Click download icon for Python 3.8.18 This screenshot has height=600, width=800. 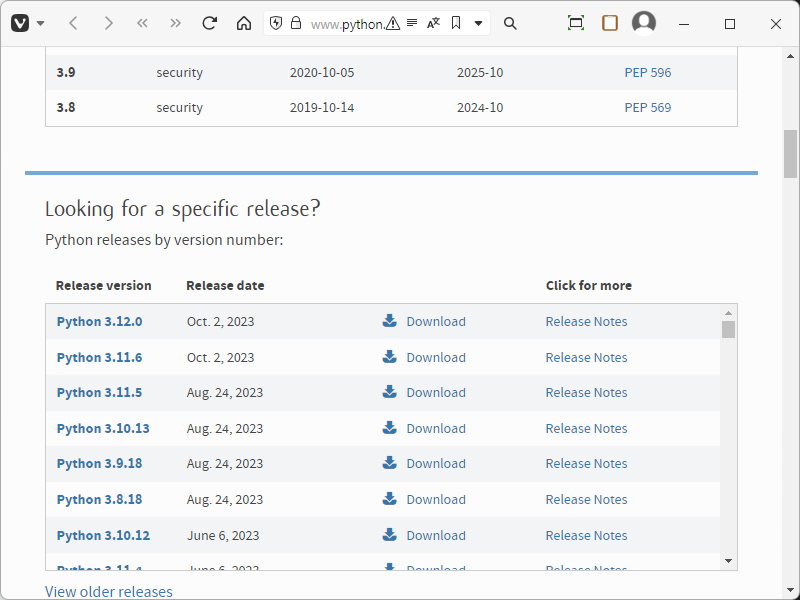tap(390, 498)
